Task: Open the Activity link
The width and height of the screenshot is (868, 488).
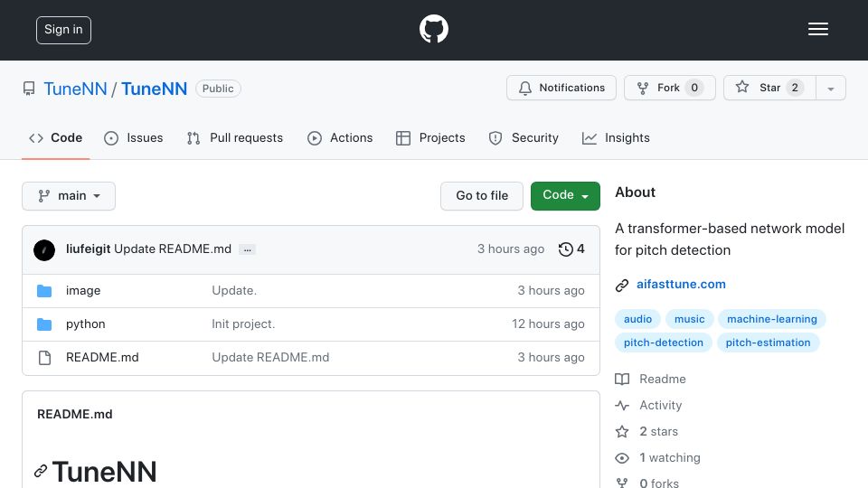Action: (x=660, y=405)
